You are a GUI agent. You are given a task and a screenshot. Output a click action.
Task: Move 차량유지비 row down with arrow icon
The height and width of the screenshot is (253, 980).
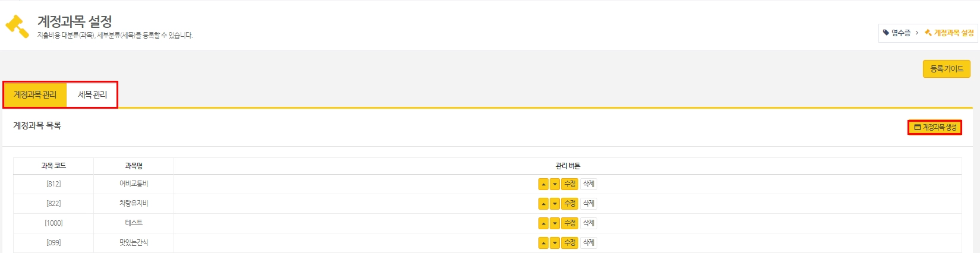coord(554,204)
